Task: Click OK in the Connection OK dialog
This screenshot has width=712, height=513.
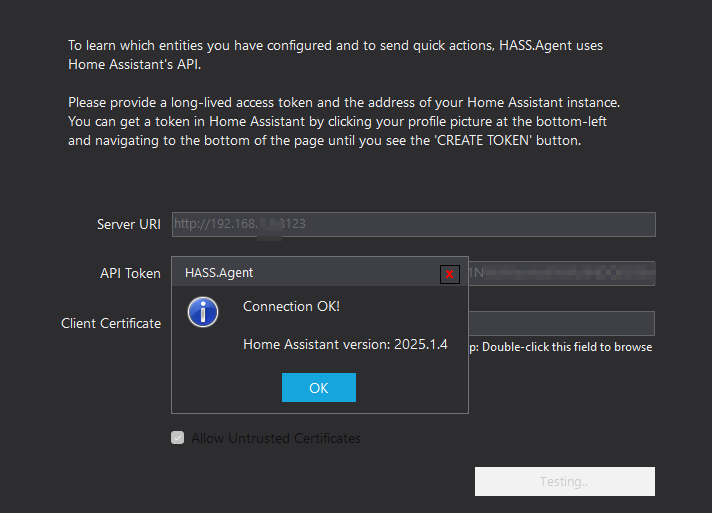Action: click(x=319, y=387)
